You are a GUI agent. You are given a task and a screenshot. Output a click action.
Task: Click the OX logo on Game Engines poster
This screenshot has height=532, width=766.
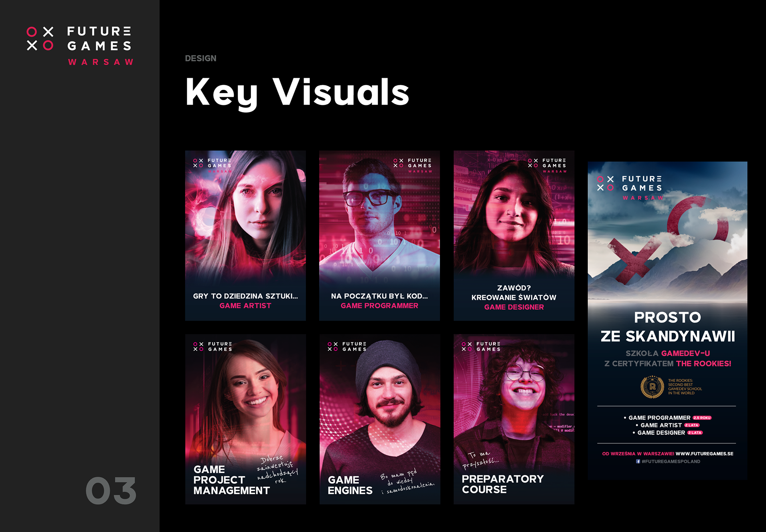pos(333,346)
